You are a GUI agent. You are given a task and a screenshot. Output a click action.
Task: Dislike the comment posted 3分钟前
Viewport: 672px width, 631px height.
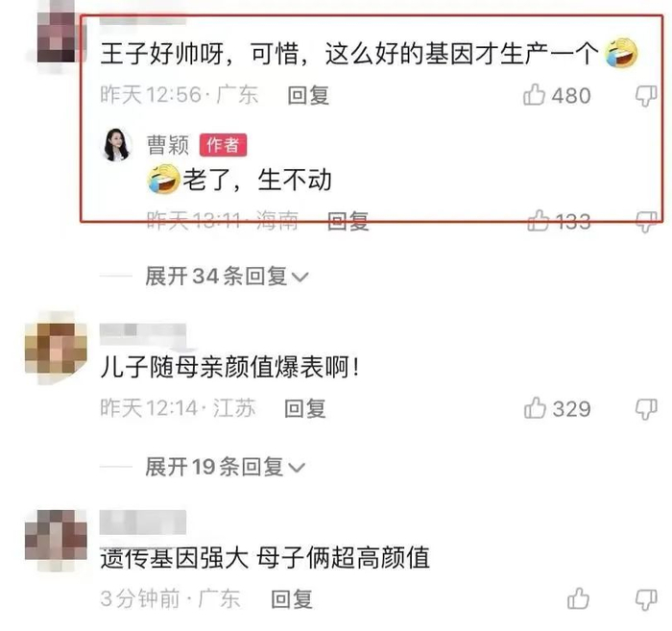[x=646, y=599]
